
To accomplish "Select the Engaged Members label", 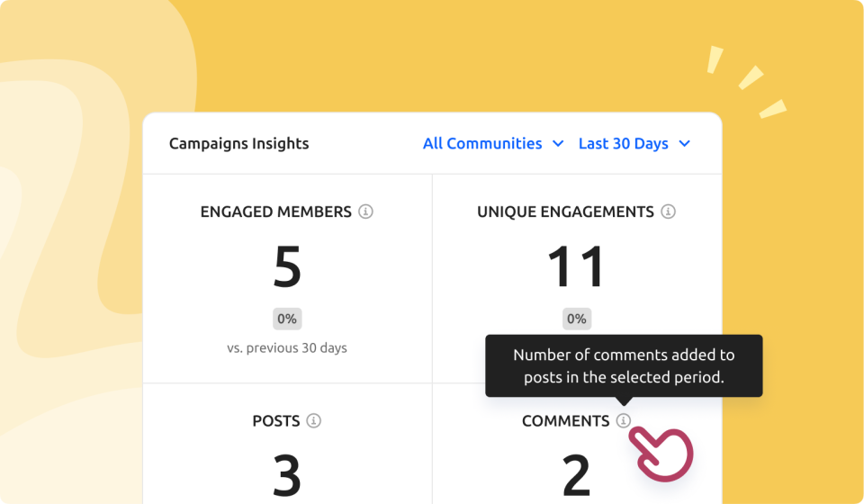I will pos(275,212).
